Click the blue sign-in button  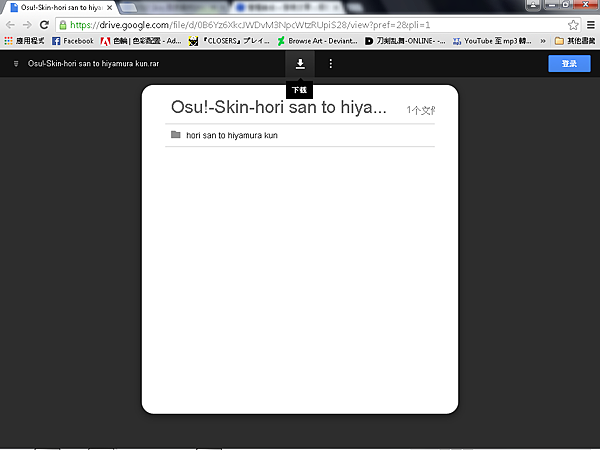click(x=569, y=64)
